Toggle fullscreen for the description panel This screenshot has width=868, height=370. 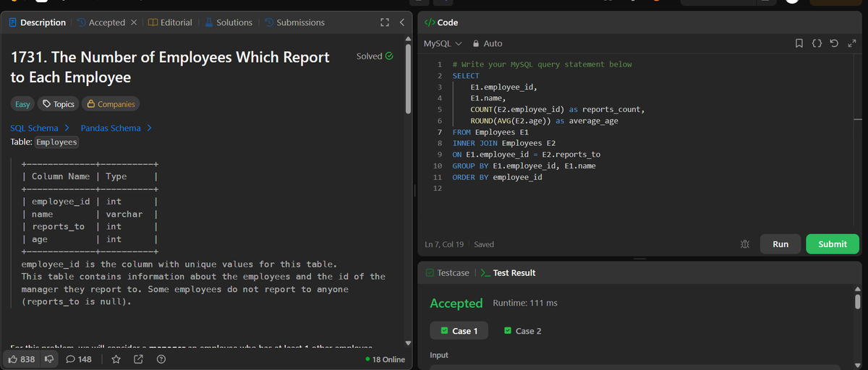pyautogui.click(x=386, y=22)
